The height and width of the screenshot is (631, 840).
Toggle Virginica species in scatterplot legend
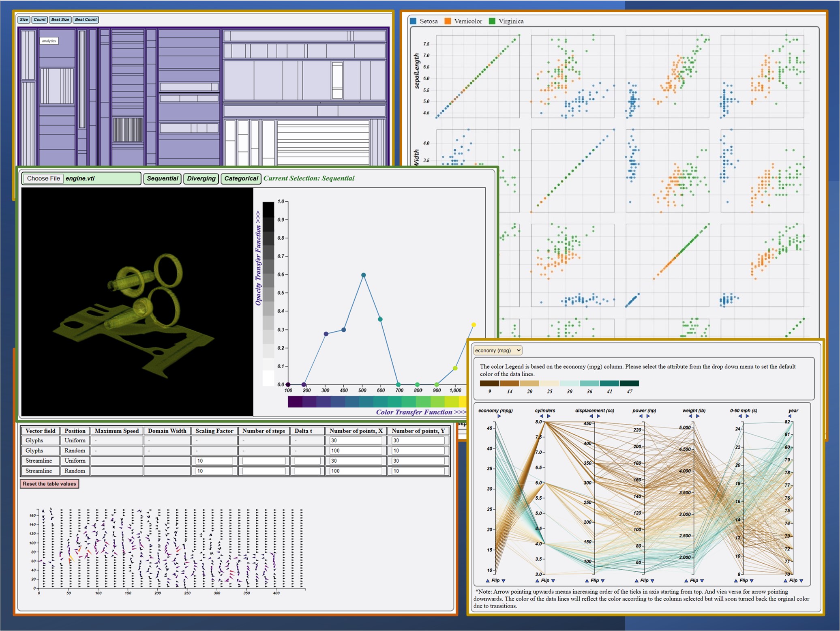coord(506,21)
